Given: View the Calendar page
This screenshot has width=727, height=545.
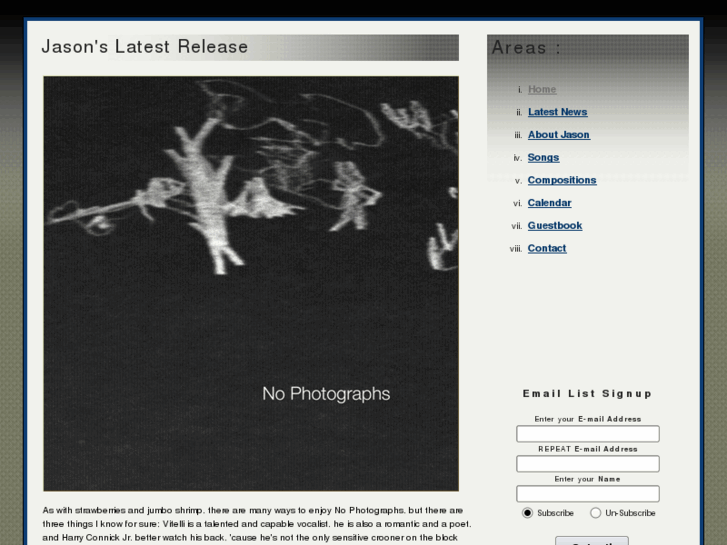Looking at the screenshot, I should click(x=549, y=203).
